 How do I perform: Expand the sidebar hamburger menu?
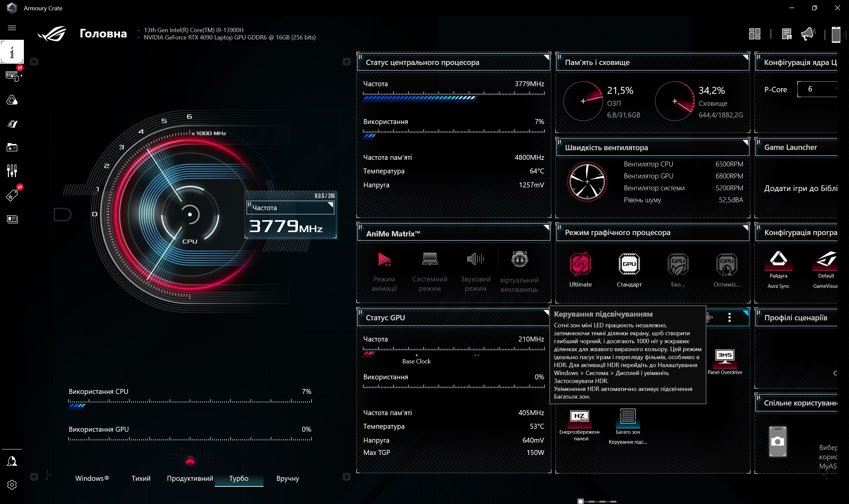[12, 28]
